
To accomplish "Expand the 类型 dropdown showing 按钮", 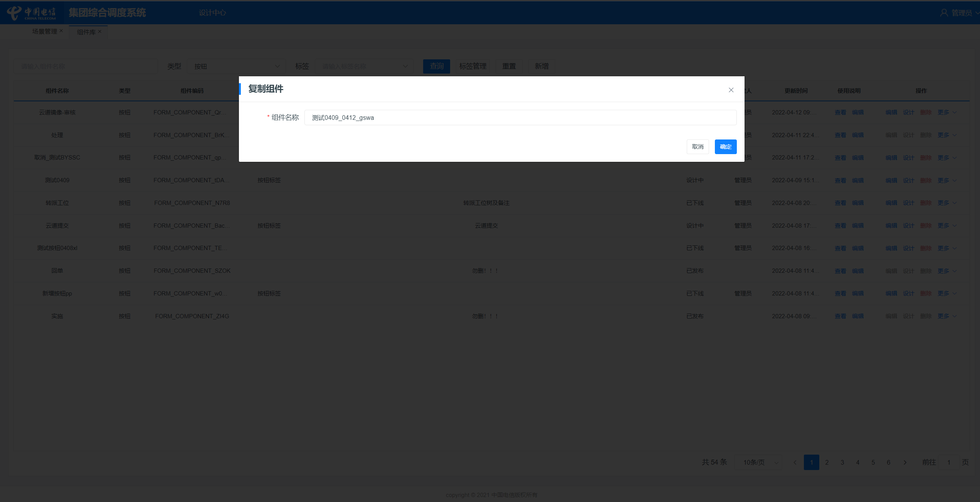I will tap(236, 66).
